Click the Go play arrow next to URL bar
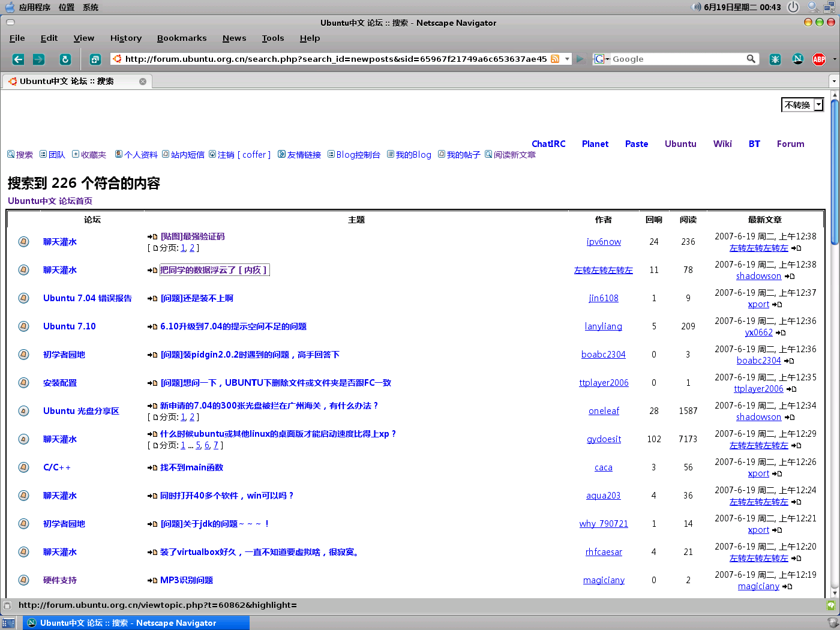This screenshot has width=840, height=630. tap(580, 59)
